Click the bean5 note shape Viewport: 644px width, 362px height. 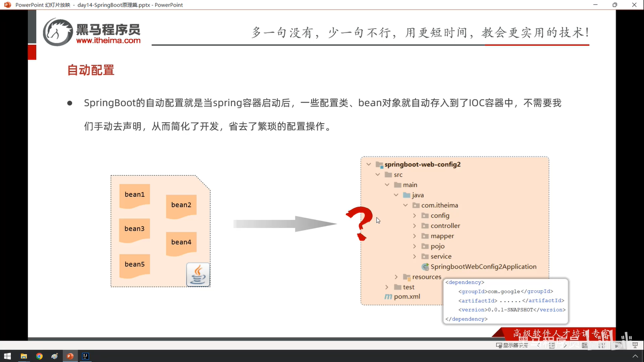(x=134, y=266)
